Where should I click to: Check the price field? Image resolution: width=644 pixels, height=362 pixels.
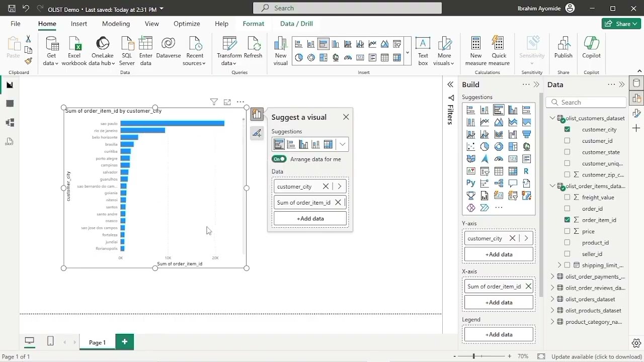[x=567, y=231]
